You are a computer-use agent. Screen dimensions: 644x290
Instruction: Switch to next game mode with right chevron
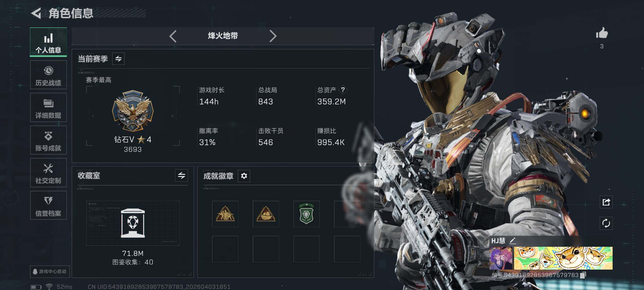point(273,36)
